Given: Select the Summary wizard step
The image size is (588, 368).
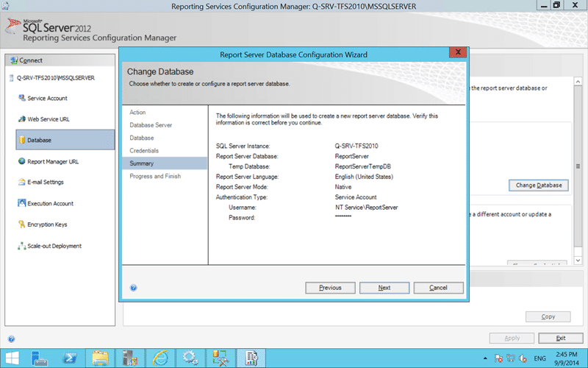Looking at the screenshot, I should [165, 163].
